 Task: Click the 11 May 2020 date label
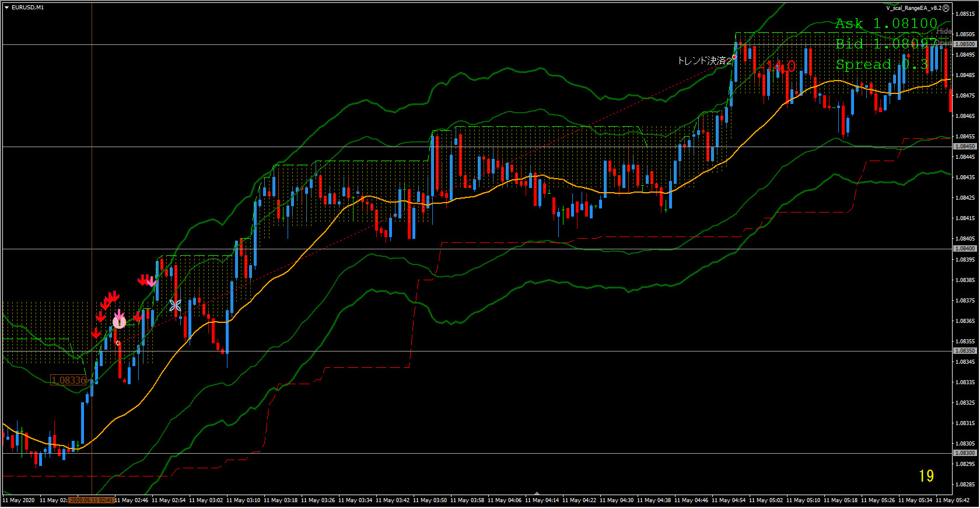tap(19, 500)
